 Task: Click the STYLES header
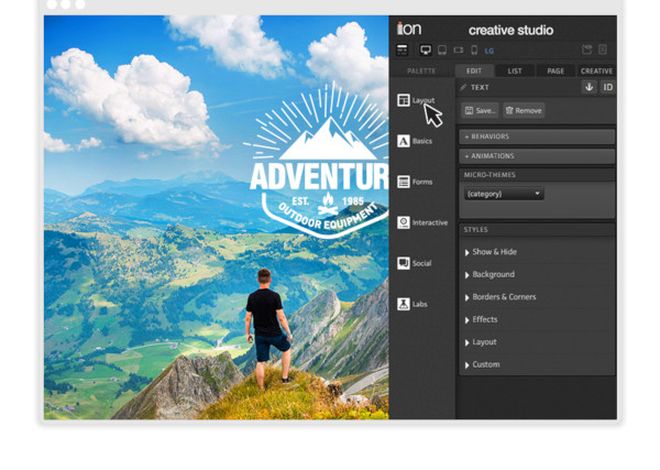coord(537,230)
